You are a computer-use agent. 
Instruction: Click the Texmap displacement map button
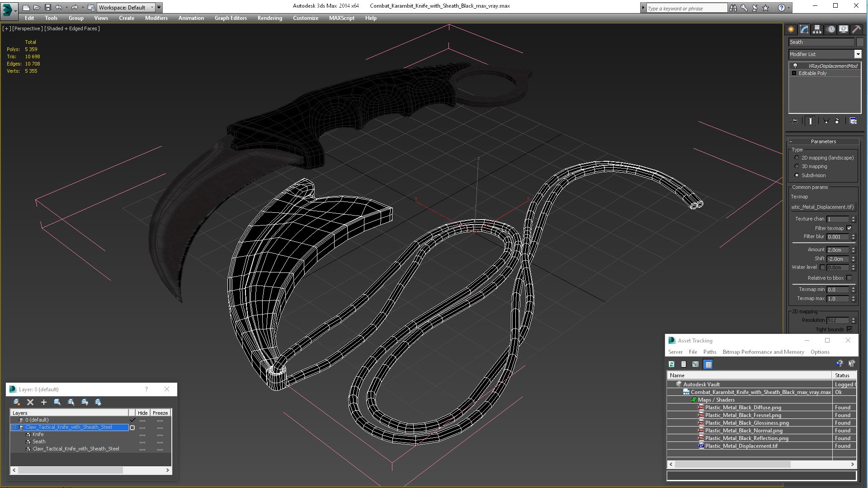(823, 207)
